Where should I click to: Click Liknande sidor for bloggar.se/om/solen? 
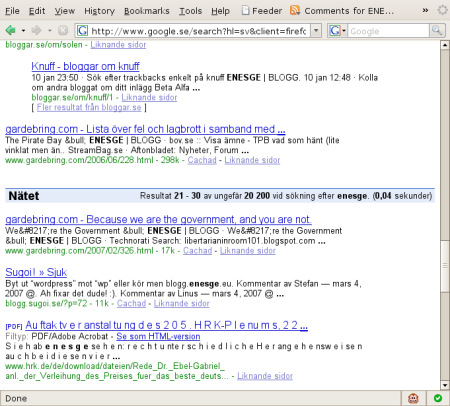point(118,44)
